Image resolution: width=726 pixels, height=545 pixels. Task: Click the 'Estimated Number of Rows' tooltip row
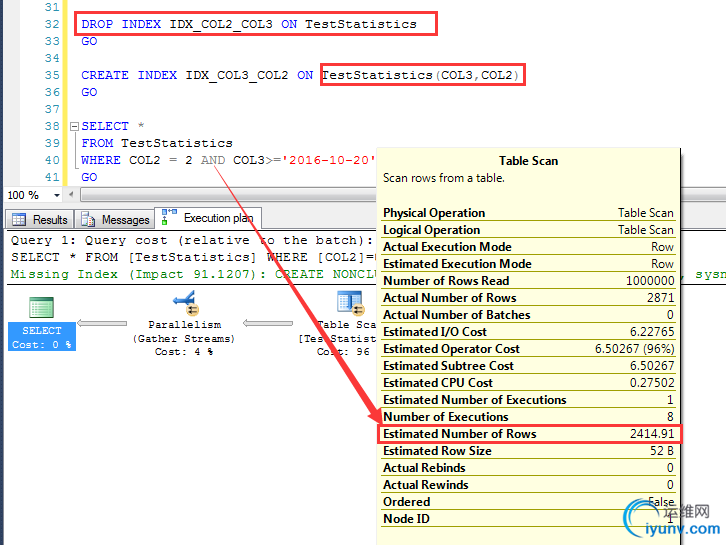tap(528, 434)
